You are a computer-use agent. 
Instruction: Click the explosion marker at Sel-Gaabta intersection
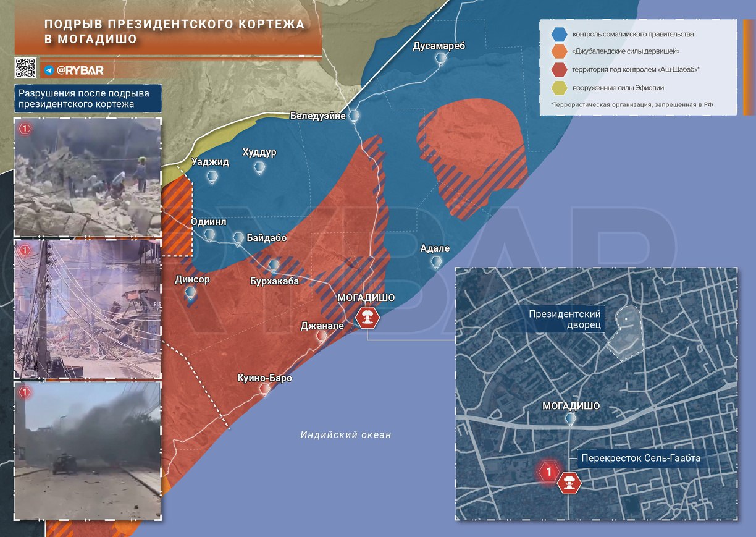[569, 482]
